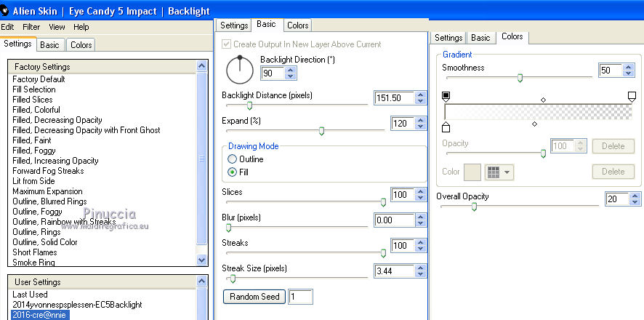Select the black left opacity stop on gradient

(x=446, y=97)
